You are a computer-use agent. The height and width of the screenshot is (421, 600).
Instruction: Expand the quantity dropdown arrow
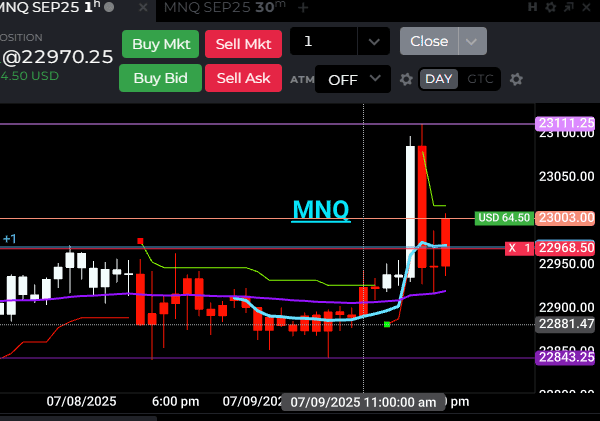(374, 41)
